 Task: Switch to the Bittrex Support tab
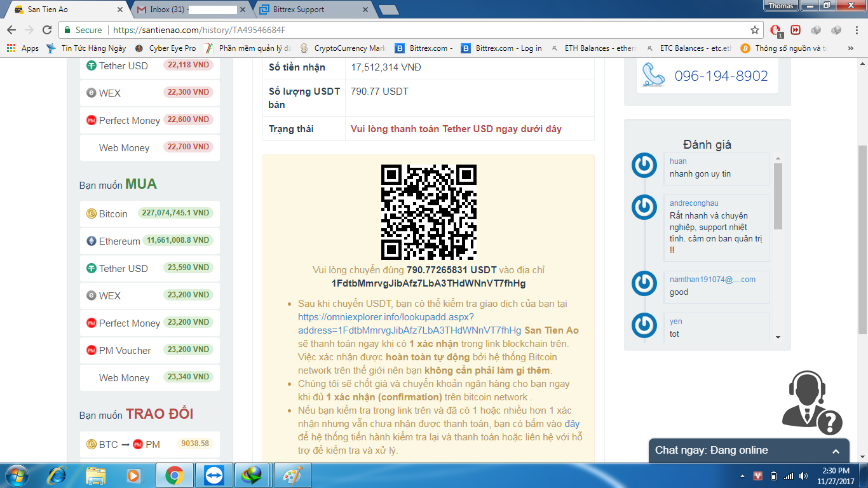312,10
